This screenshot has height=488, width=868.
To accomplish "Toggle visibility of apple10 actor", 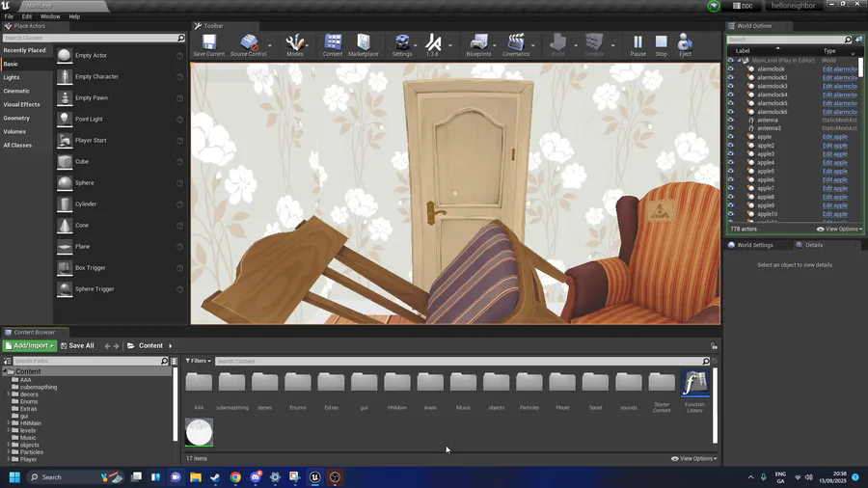I will click(x=731, y=214).
